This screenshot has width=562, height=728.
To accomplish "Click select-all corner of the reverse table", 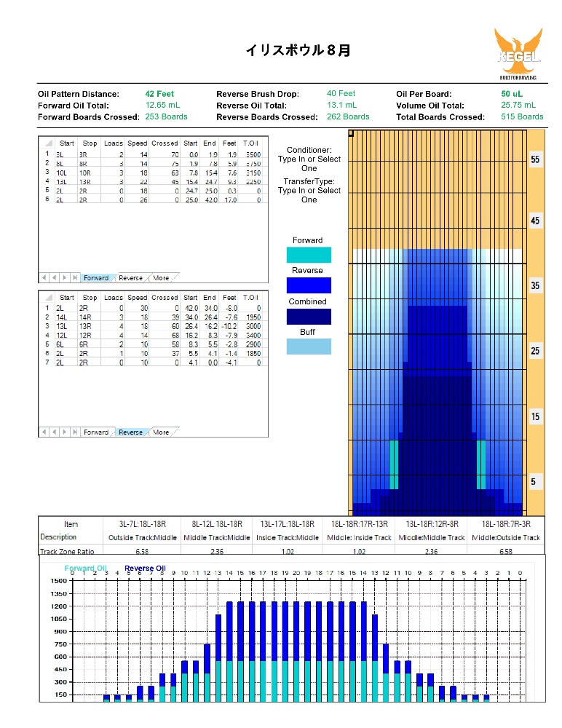I will (47, 297).
